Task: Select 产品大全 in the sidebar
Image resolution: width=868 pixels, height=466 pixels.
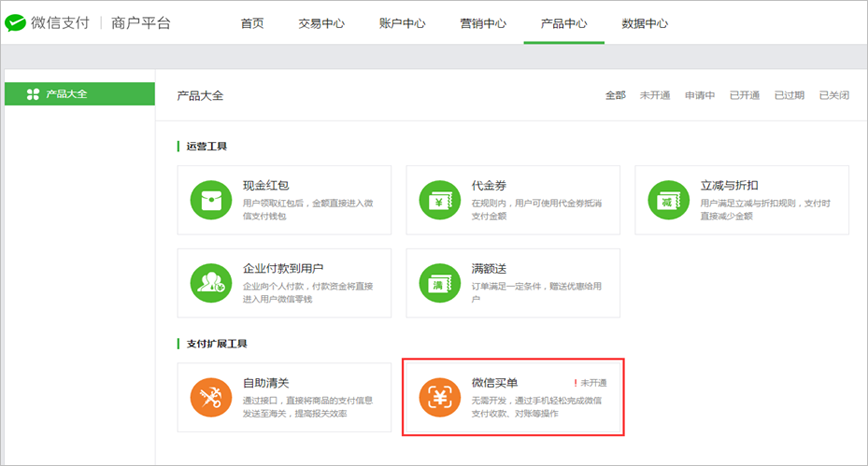Action: [x=80, y=94]
